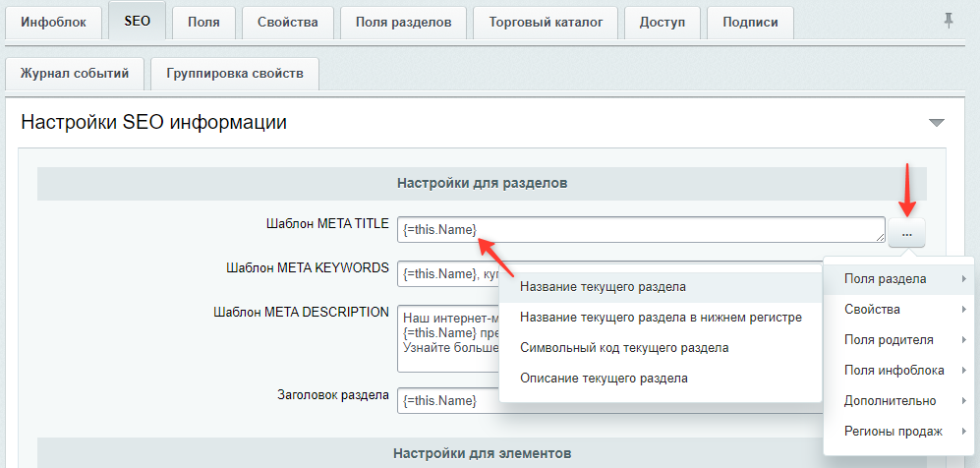Choose Название текущего раздела

[x=660, y=287]
